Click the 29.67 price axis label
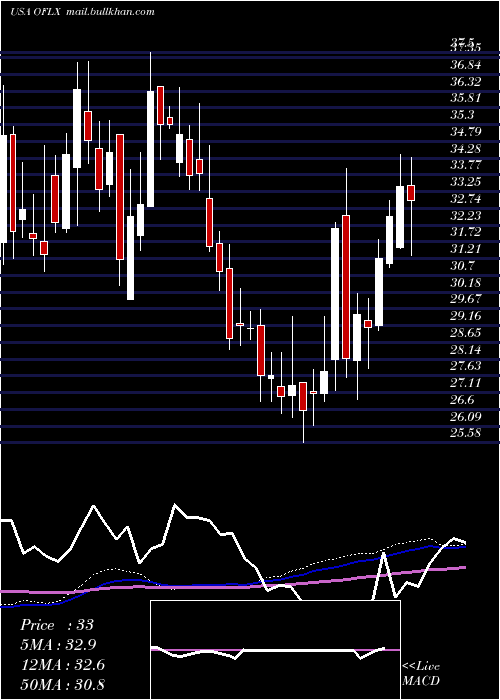The height and width of the screenshot is (700, 500). pos(466,299)
